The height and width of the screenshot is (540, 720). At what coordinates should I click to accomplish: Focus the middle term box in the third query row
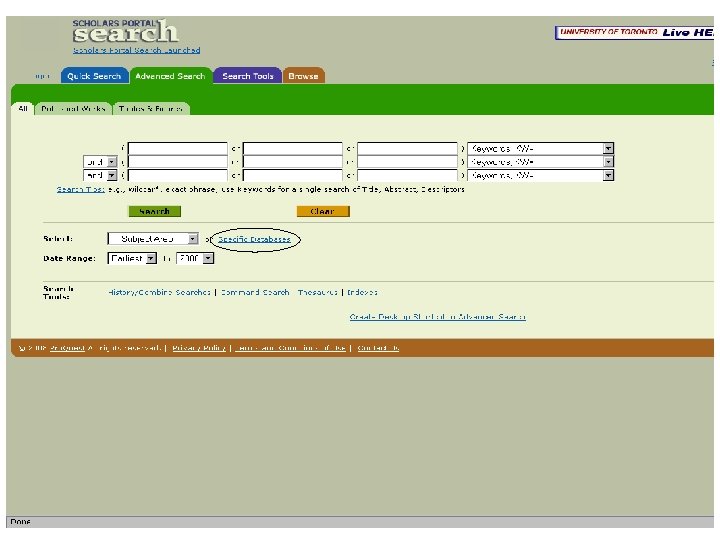tap(292, 175)
